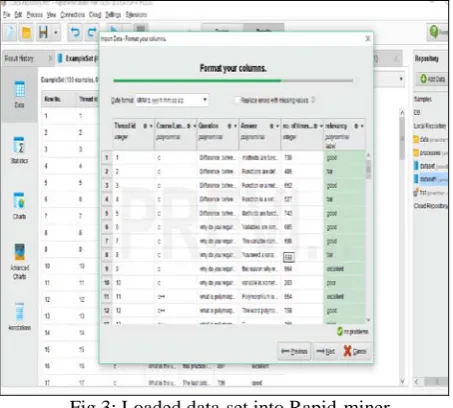Click the green 'no problems' status icon
The width and height of the screenshot is (453, 408).
[340, 331]
